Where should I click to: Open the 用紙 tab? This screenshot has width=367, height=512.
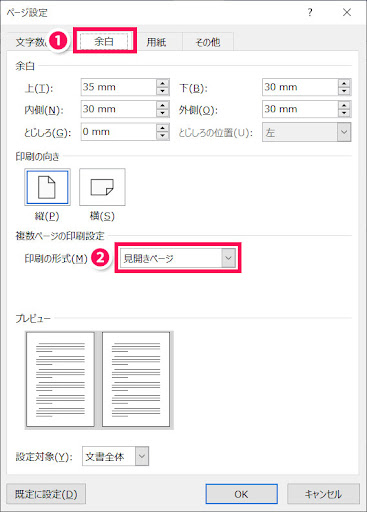tap(156, 42)
